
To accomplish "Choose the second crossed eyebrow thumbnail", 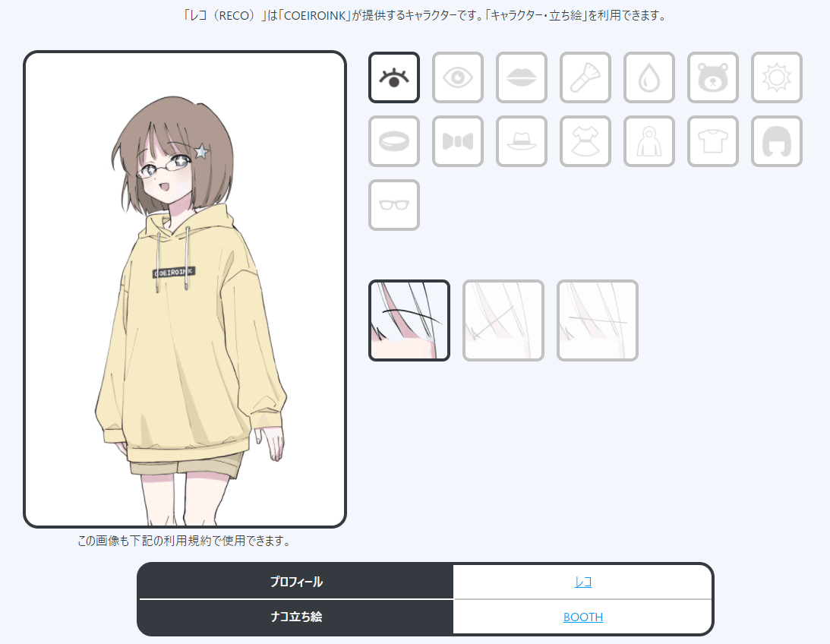I will point(503,320).
